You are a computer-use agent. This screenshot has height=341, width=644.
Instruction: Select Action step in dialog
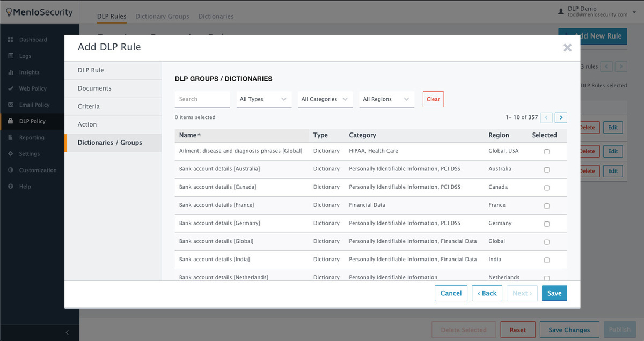point(113,125)
